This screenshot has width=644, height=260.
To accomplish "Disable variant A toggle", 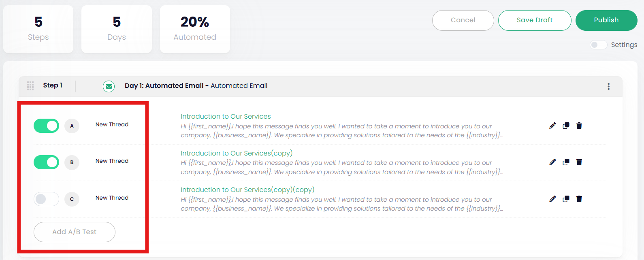I will click(x=46, y=126).
